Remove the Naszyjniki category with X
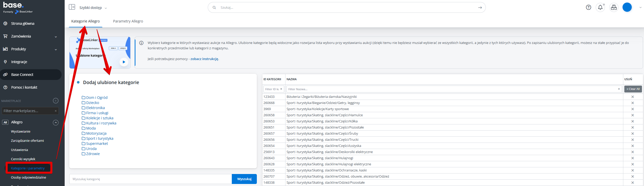This screenshot has width=644, height=186. [632, 97]
